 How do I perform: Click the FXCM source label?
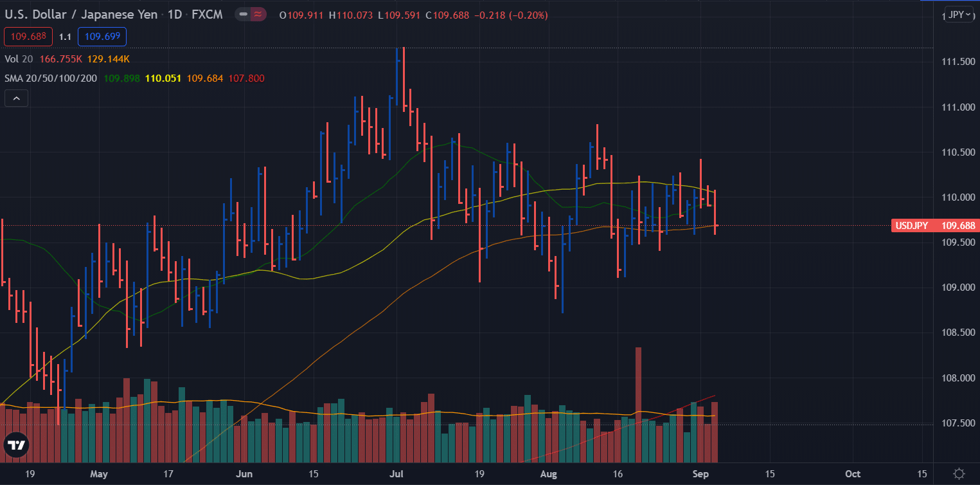pos(206,14)
